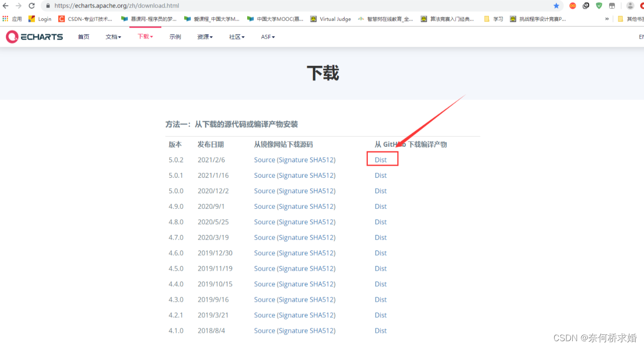The height and width of the screenshot is (347, 644).
Task: Click the green shield extension icon
Action: (598, 6)
